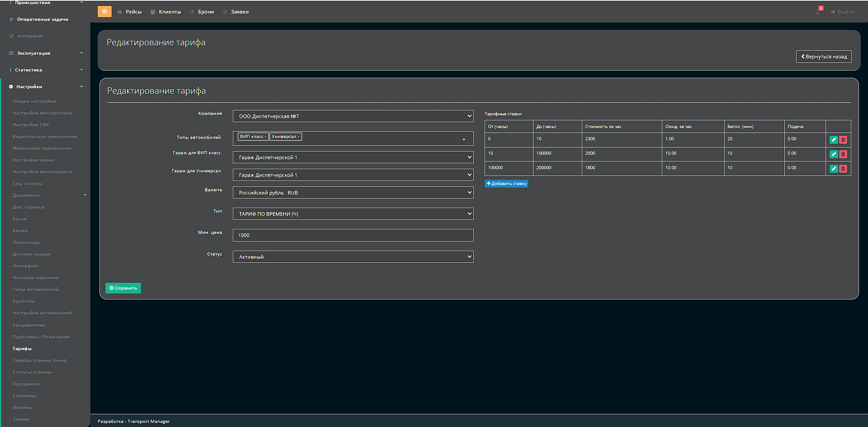This screenshot has height=427, width=868.
Task: Delete the rate row from 100000 to 200000
Action: (x=843, y=169)
